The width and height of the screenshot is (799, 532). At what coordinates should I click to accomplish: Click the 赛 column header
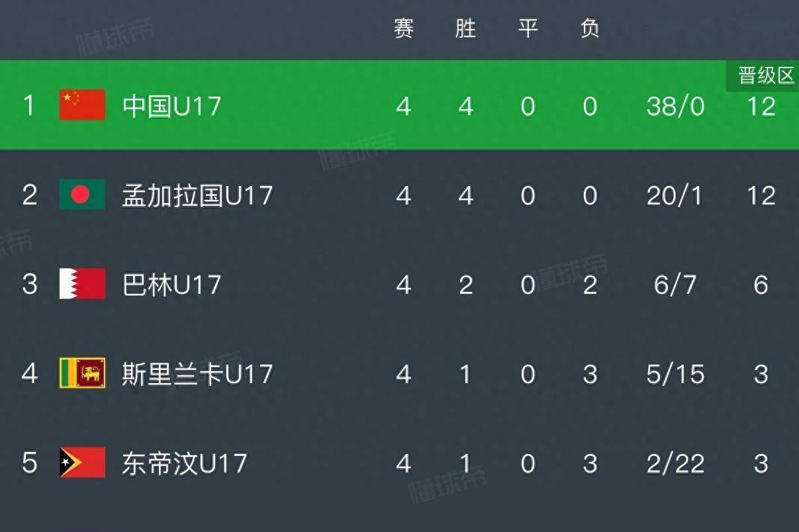tap(404, 28)
